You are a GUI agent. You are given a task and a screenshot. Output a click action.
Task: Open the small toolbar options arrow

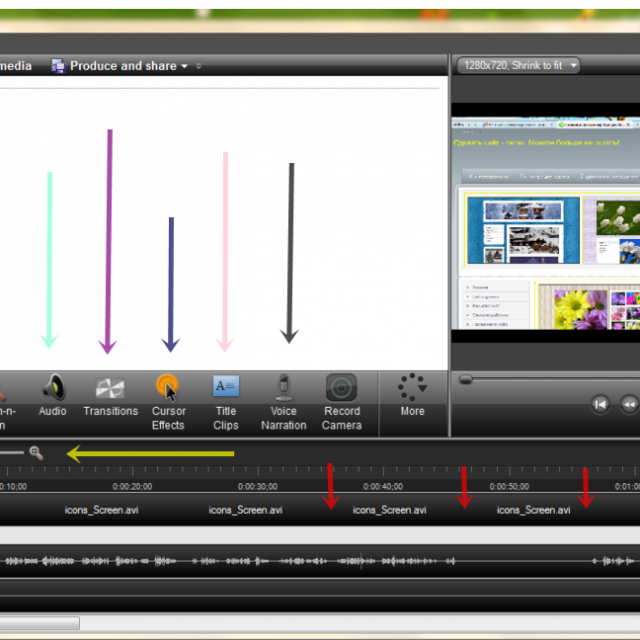199,67
